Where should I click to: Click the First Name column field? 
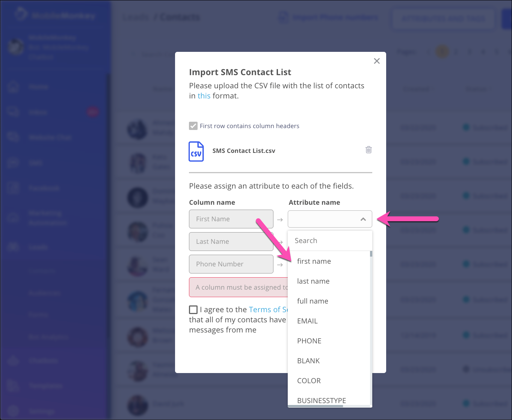231,219
